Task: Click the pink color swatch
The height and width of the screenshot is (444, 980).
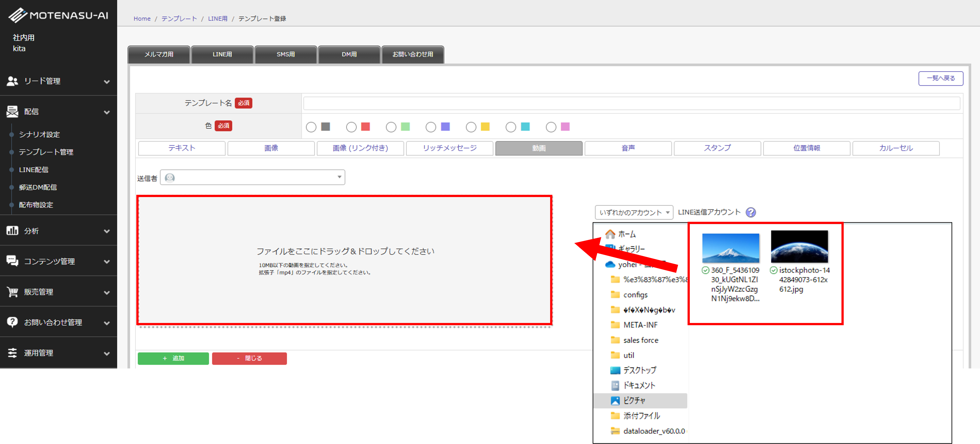Action: point(565,127)
